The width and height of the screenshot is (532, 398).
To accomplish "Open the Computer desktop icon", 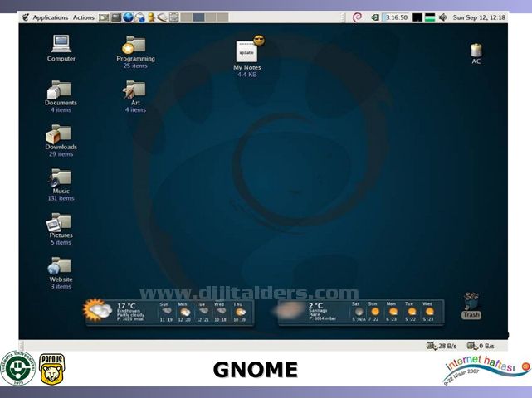I will [61, 44].
